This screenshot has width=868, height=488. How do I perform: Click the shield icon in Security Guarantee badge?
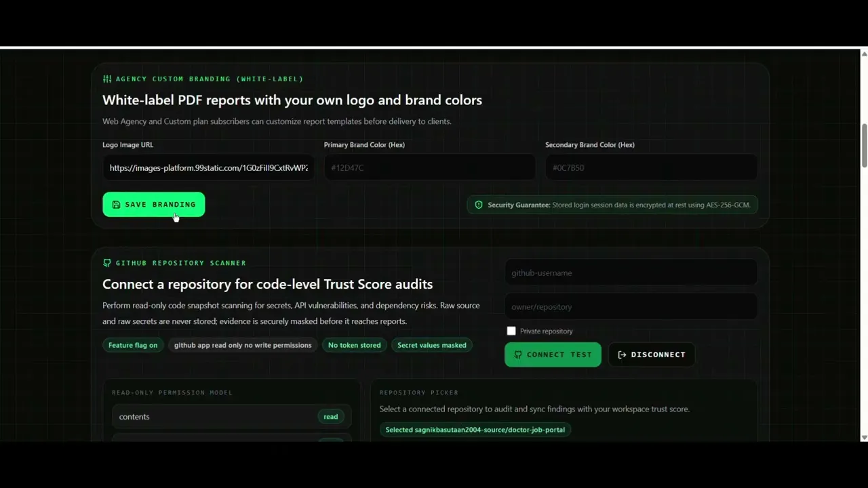coord(479,205)
